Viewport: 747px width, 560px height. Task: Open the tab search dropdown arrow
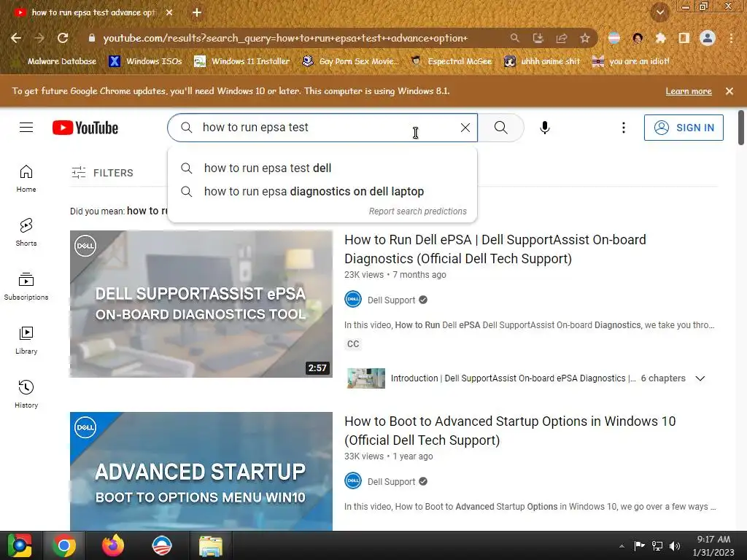point(660,12)
